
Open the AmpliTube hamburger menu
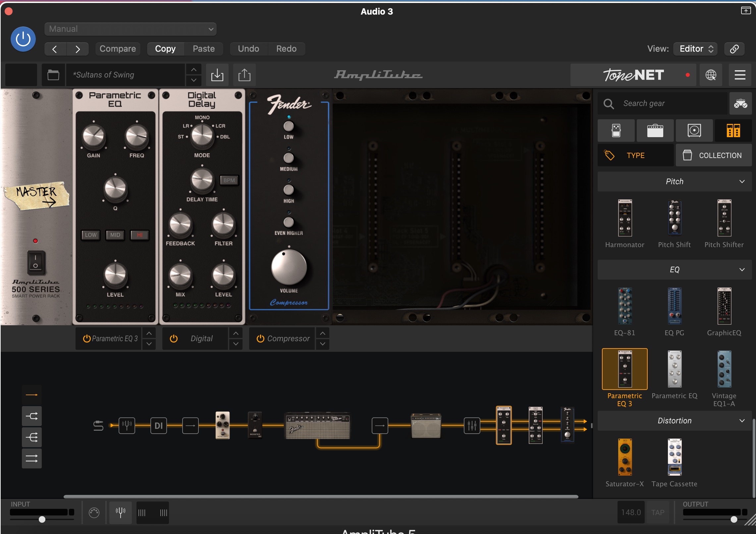[740, 75]
